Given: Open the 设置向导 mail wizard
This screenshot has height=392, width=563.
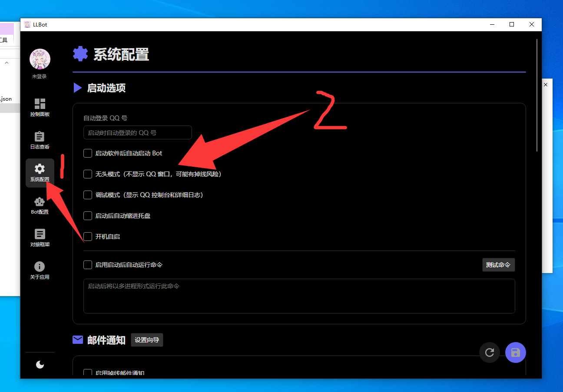Looking at the screenshot, I should [147, 340].
